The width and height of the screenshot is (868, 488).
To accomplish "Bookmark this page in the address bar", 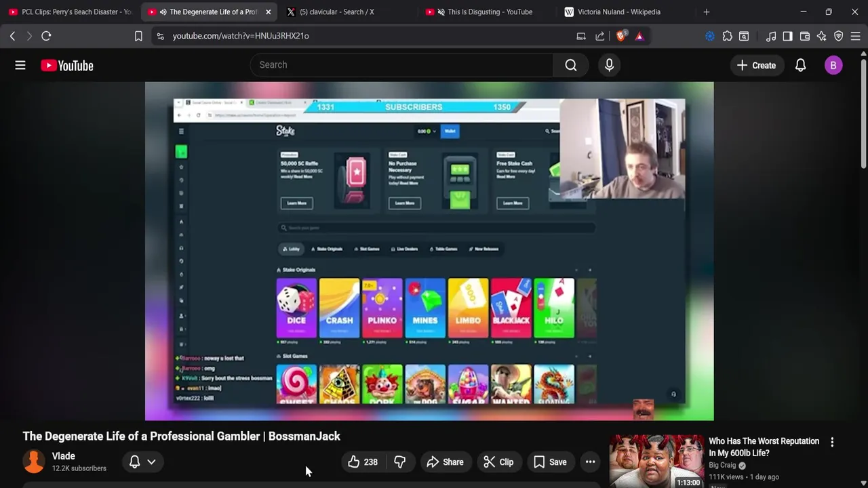I will (138, 36).
